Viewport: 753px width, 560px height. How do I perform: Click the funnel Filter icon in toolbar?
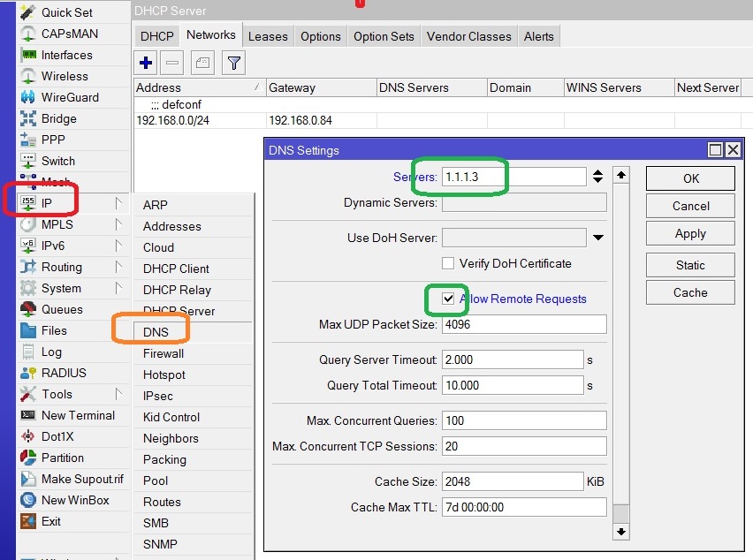pyautogui.click(x=233, y=63)
